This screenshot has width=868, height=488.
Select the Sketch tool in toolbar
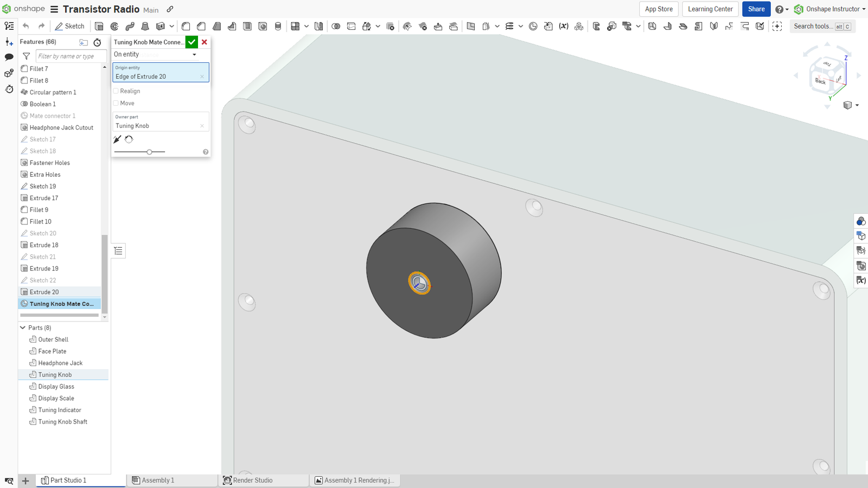pos(69,26)
